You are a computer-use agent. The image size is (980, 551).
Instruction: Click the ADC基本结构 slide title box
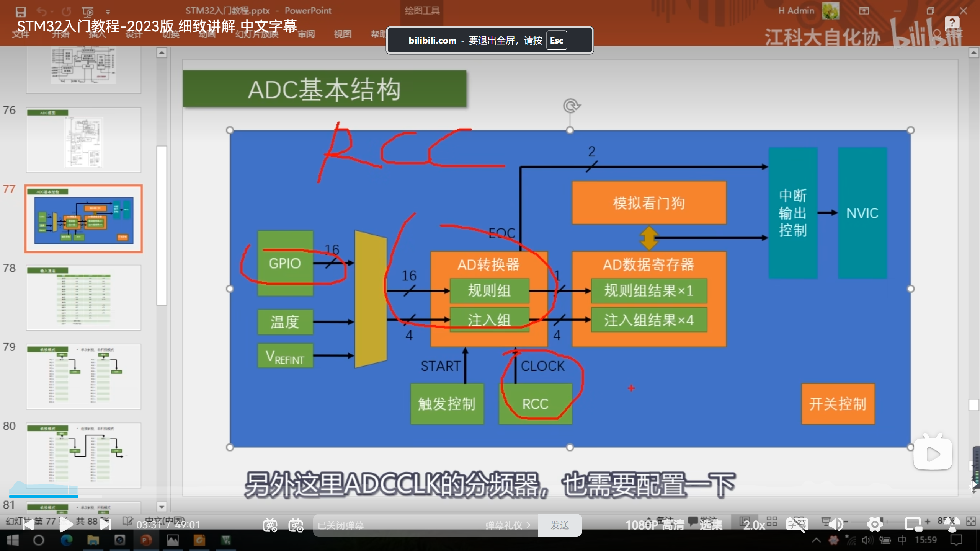click(325, 89)
